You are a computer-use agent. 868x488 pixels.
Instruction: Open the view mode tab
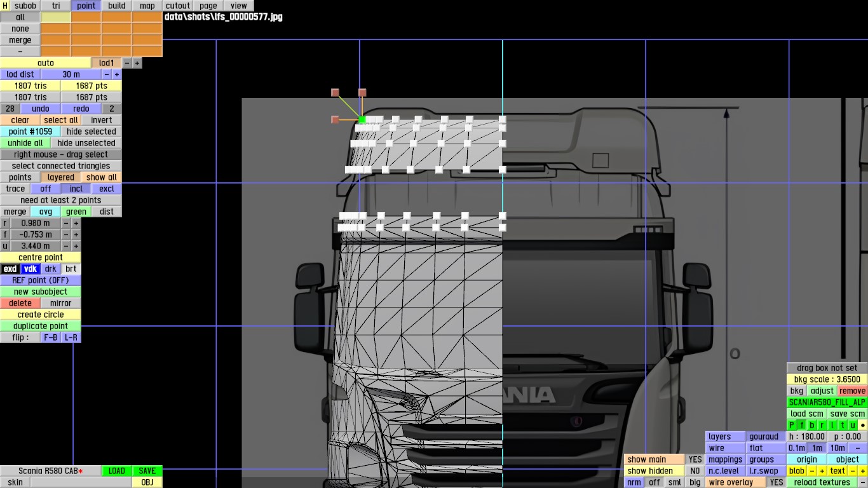(239, 6)
